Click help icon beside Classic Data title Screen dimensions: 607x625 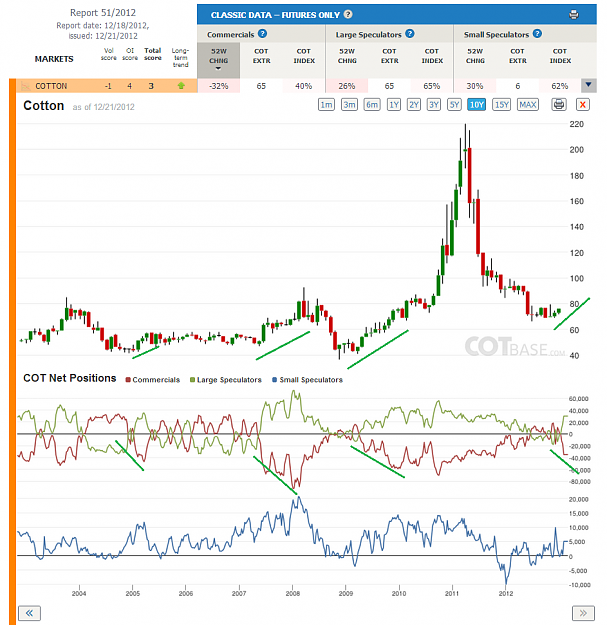click(x=348, y=14)
